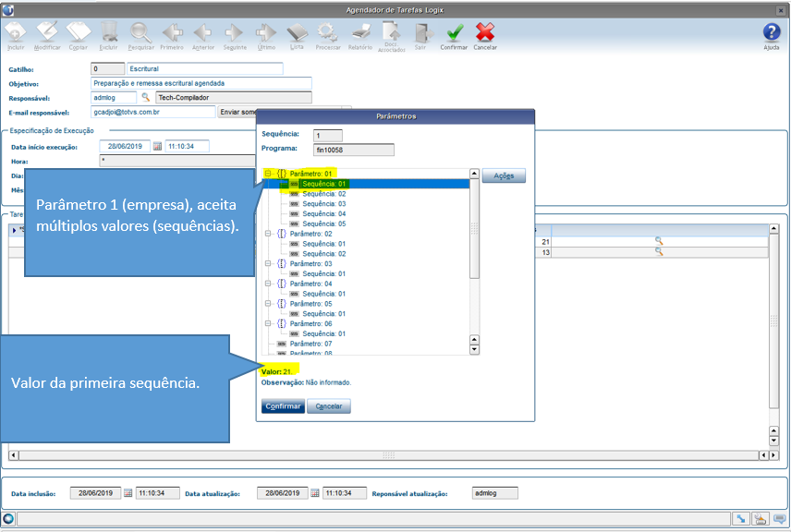Click search icon in row with value 21
The height and width of the screenshot is (532, 791).
pyautogui.click(x=659, y=241)
